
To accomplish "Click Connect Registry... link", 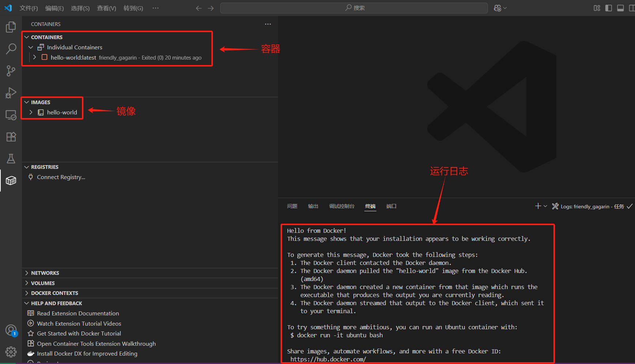I will point(61,177).
